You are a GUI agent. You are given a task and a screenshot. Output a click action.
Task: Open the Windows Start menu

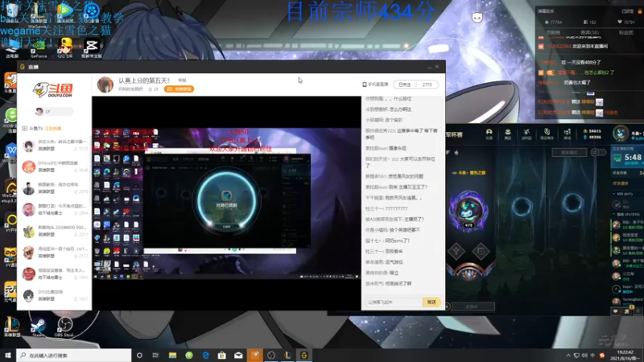coord(8,355)
